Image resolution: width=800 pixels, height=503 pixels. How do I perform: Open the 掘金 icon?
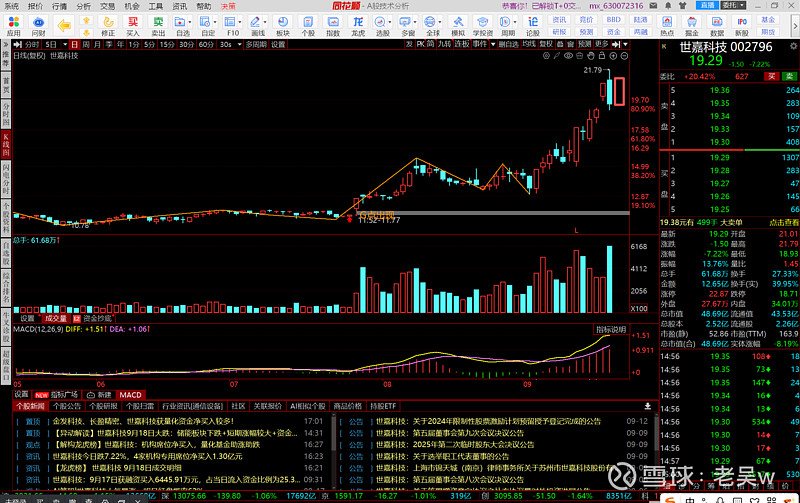[692, 25]
